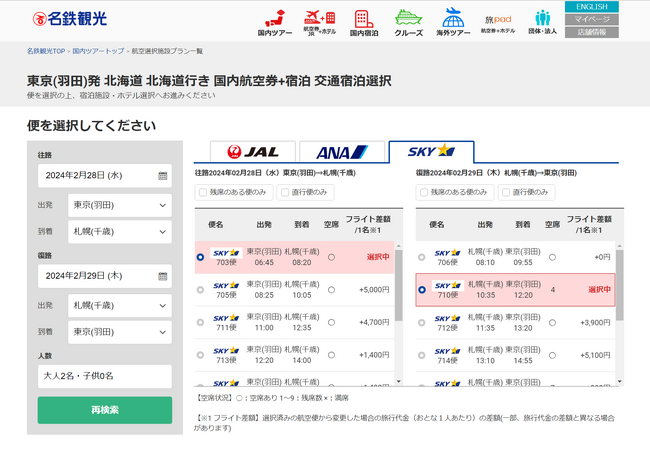Switch to the JAL tab
650x454 pixels.
click(253, 152)
